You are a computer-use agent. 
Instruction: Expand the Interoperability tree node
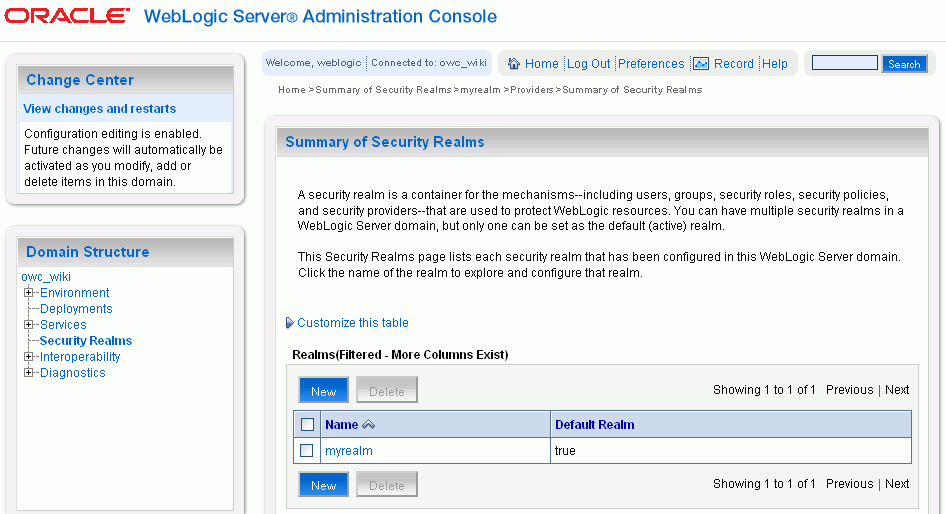pyautogui.click(x=28, y=357)
